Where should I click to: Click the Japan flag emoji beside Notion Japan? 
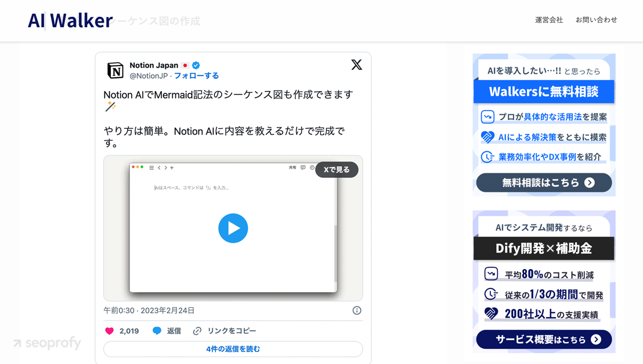coord(185,65)
